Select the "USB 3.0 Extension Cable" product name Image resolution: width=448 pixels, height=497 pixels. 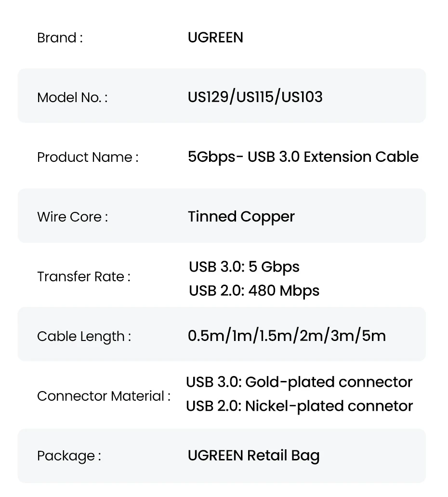point(333,157)
